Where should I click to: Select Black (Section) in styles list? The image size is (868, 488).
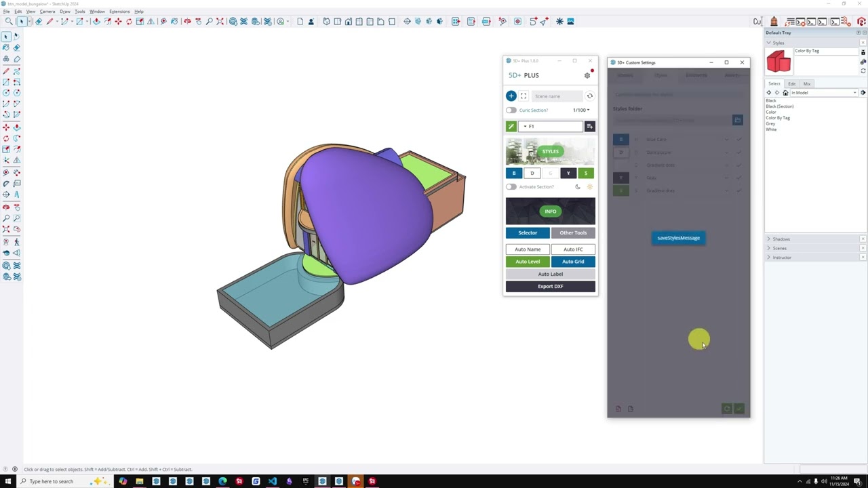tap(779, 106)
